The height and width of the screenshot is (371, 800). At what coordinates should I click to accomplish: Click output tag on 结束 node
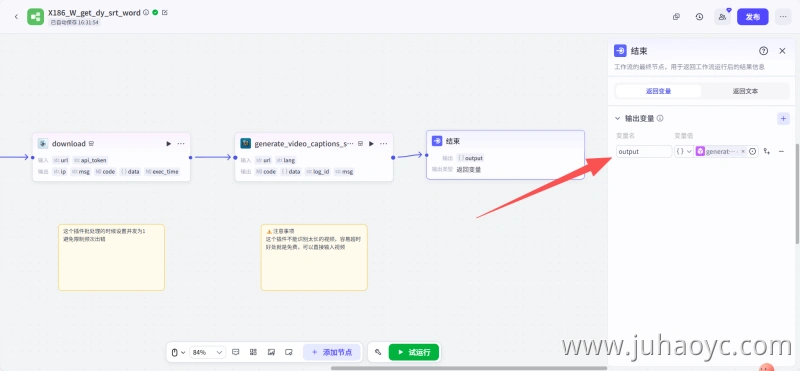470,158
